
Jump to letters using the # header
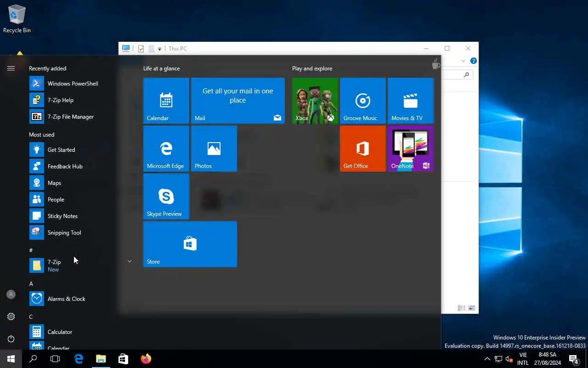31,250
